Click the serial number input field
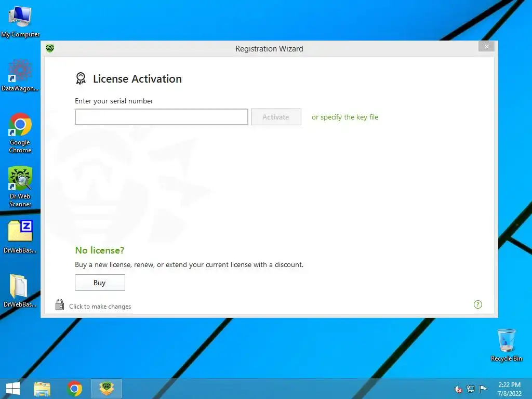The height and width of the screenshot is (399, 532). [162, 117]
